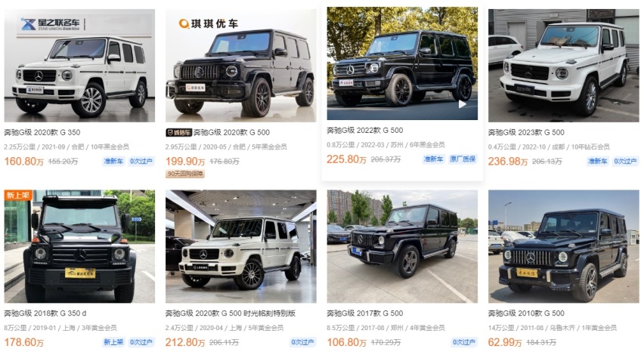Screen dimensions: 644x355
Task: Click 0次过户 tag on 236.98万 listing
Action: pos(625,162)
